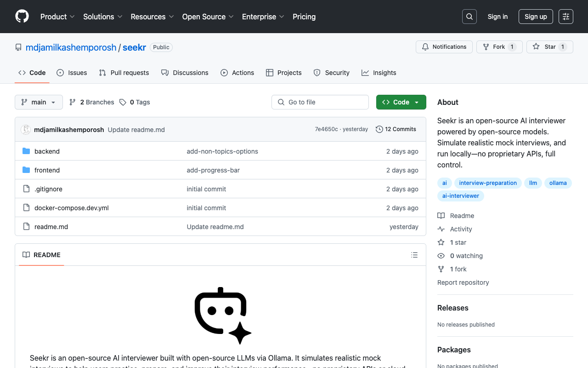Click the .gitignore file icon

click(x=26, y=189)
